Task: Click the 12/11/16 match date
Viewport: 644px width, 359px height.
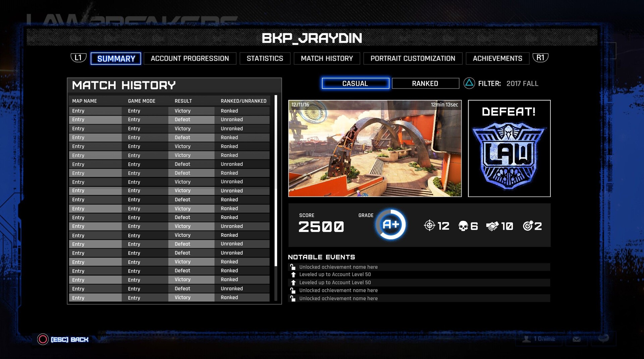Action: click(x=300, y=105)
